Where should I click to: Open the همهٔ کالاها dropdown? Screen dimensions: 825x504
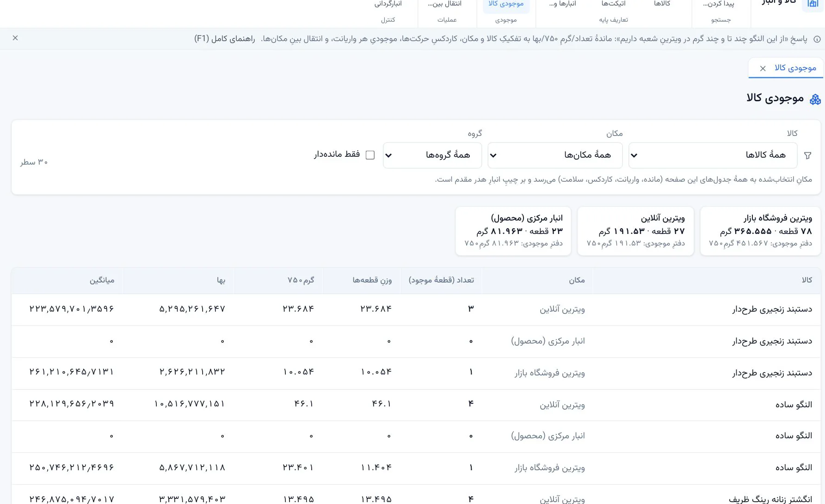(x=713, y=155)
